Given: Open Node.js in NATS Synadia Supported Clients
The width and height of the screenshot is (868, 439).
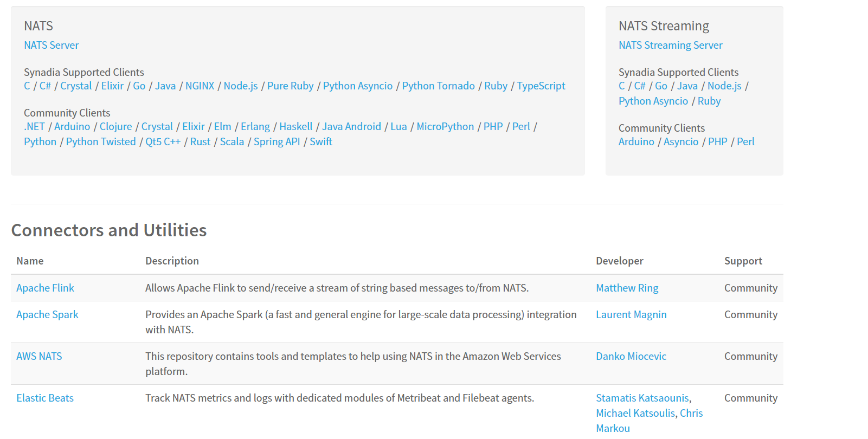Looking at the screenshot, I should (x=241, y=86).
